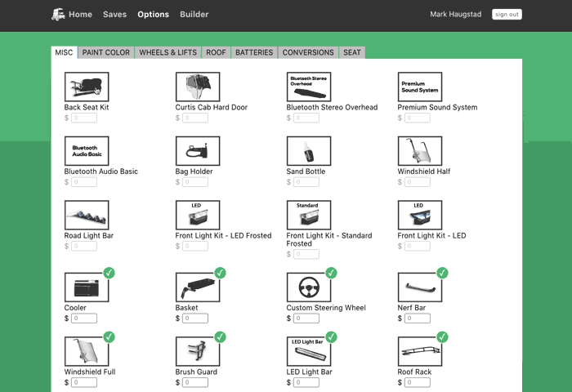Select the Bluetooth Audio Basic image
This screenshot has width=572, height=392.
(x=87, y=151)
